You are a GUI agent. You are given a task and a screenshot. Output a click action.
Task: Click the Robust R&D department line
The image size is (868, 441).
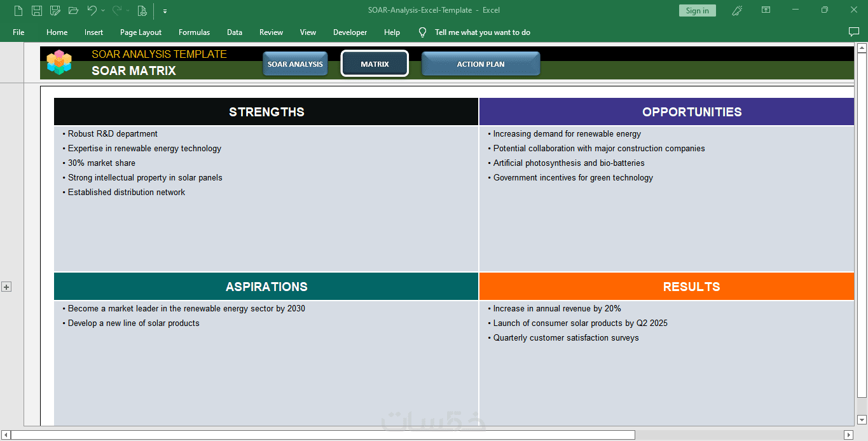point(110,134)
